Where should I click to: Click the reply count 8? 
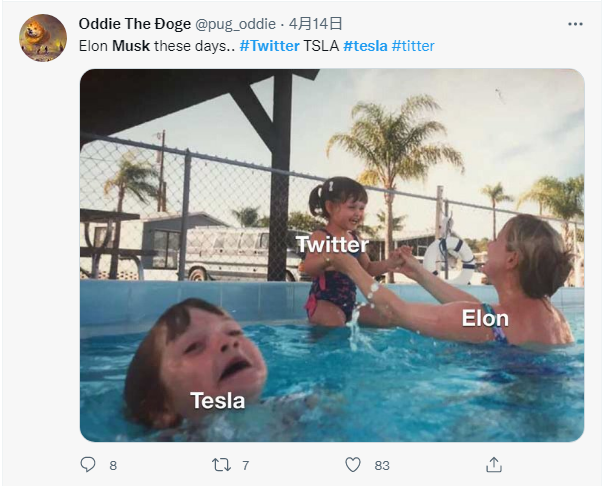(x=113, y=465)
